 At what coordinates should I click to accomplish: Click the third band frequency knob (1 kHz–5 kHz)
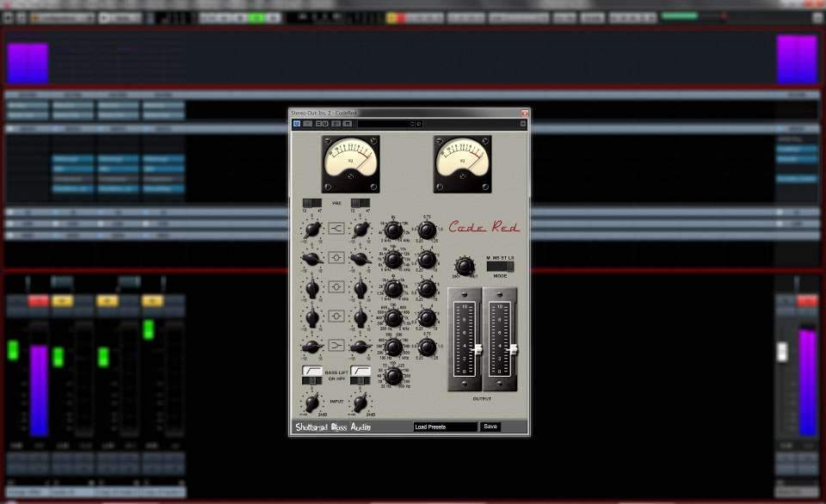point(393,289)
